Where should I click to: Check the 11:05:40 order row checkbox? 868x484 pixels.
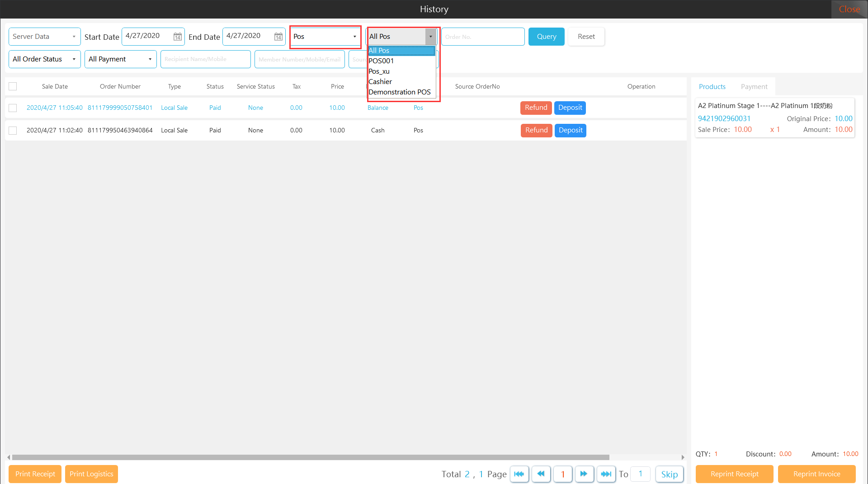(x=13, y=108)
